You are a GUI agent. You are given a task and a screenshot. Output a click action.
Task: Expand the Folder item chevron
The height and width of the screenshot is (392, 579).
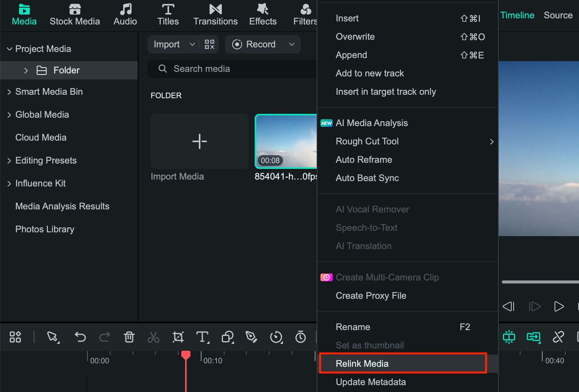(x=26, y=70)
